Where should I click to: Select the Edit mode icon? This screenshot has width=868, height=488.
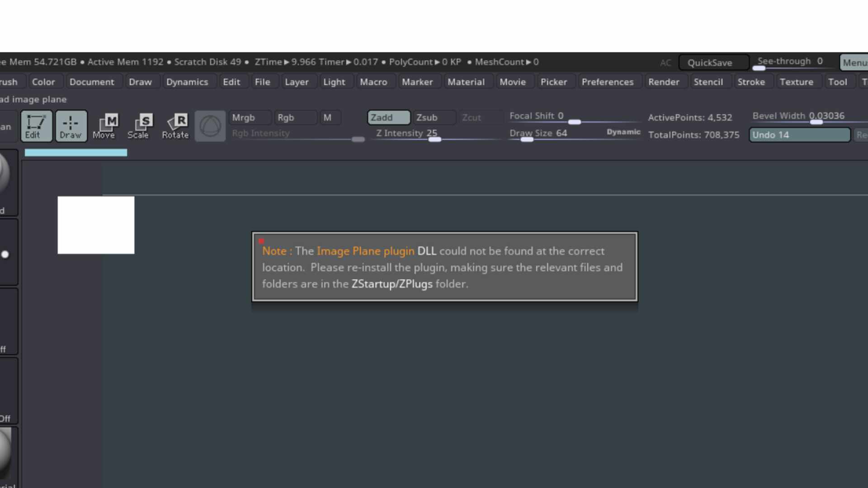tap(36, 126)
